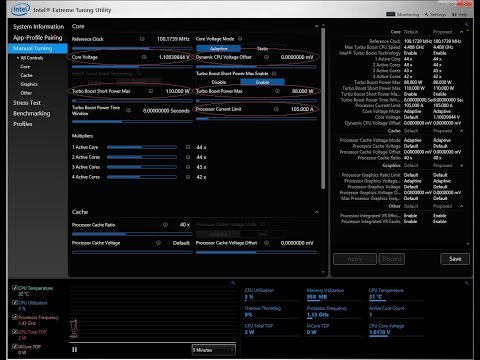480x360 pixels.
Task: Open Benchmarking section
Action: pyautogui.click(x=31, y=114)
